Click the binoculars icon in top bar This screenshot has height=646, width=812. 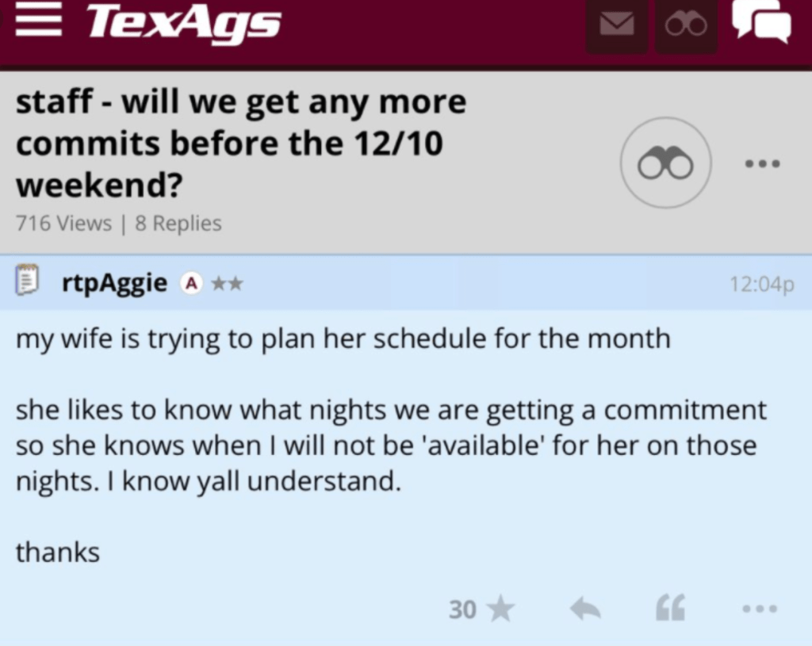[686, 25]
